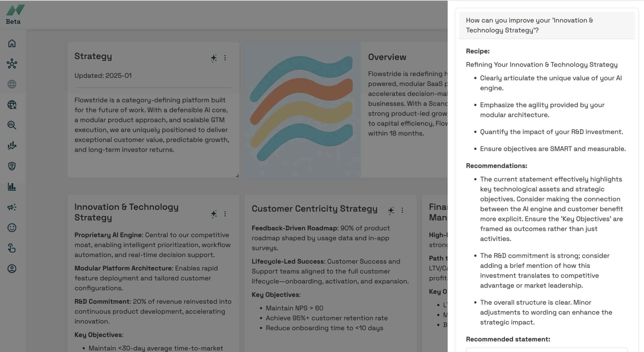The image size is (644, 352).
Task: Open the Strategy card three-dot menu
Action: tap(225, 58)
